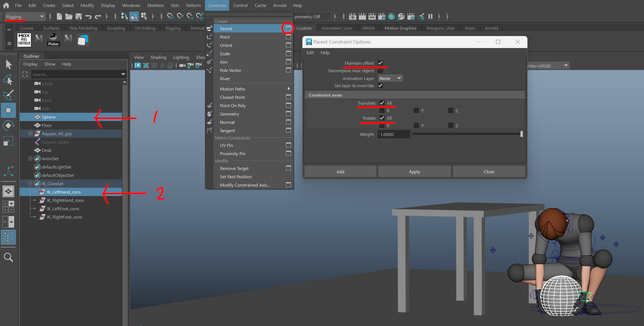Image resolution: width=644 pixels, height=326 pixels.
Task: Click the search magnifier in left toolbox
Action: [8, 257]
